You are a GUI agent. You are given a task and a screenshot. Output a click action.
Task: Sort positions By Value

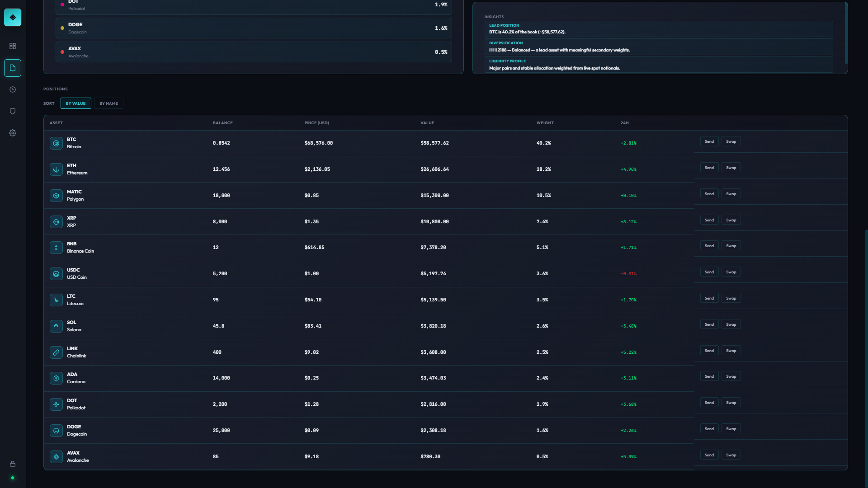pos(75,103)
